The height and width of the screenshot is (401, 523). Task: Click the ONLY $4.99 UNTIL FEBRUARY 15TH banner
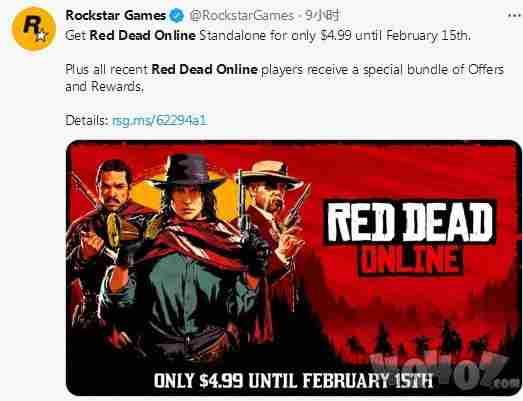[293, 381]
